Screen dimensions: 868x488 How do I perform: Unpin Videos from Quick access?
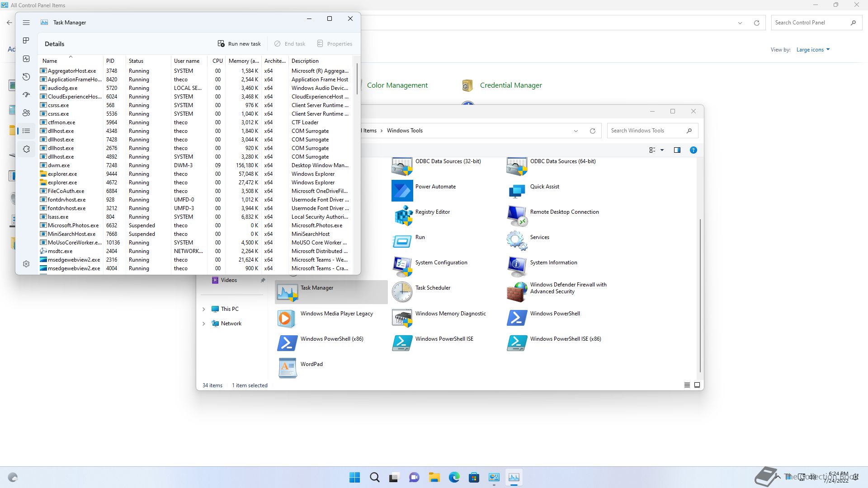tap(263, 280)
